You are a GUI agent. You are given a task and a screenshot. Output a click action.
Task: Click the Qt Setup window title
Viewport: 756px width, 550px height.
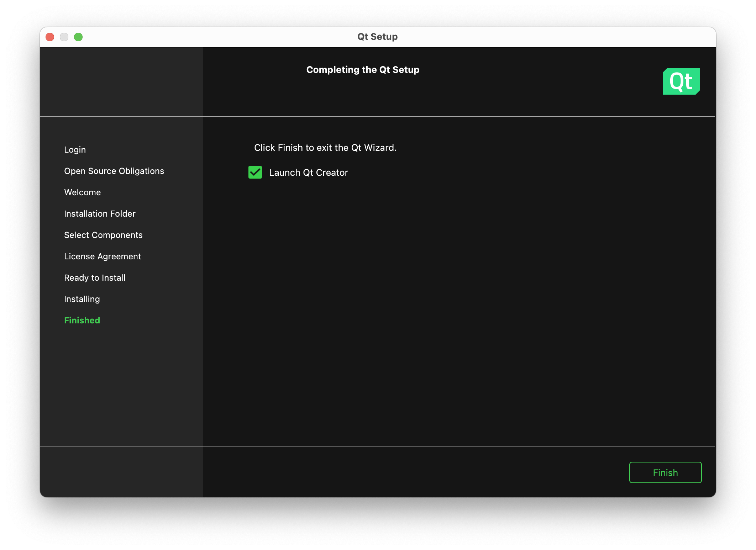coord(377,37)
